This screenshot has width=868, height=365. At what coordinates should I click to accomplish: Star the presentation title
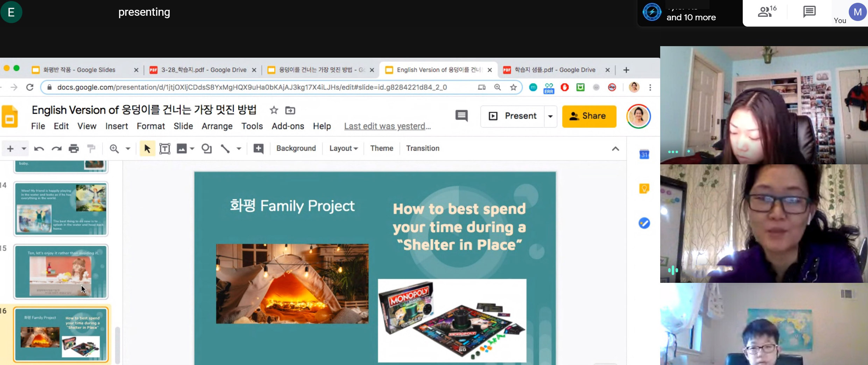coord(274,110)
